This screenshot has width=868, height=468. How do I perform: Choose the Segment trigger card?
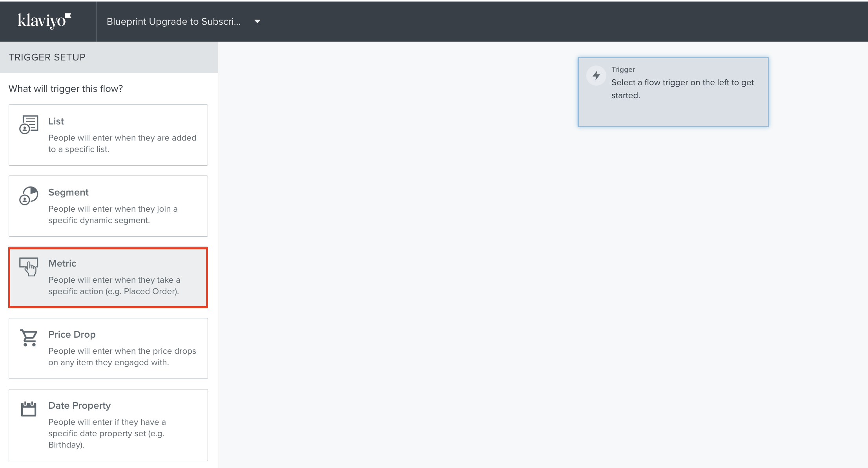point(108,206)
